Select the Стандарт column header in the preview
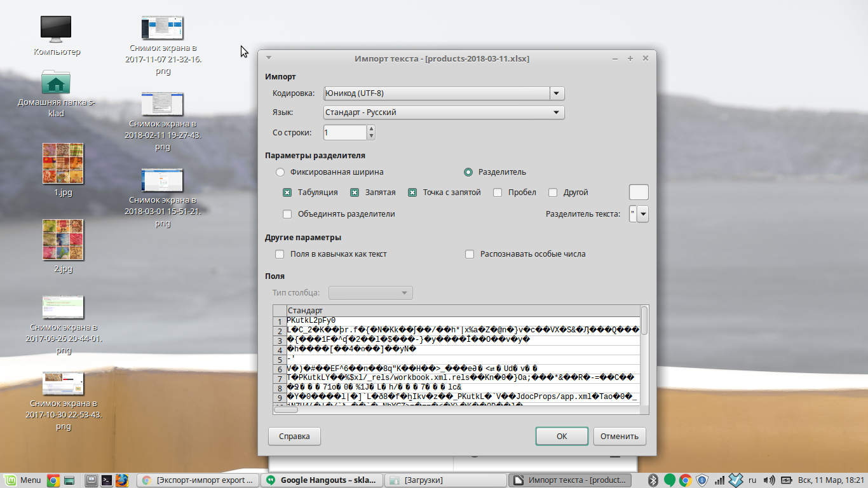 463,310
